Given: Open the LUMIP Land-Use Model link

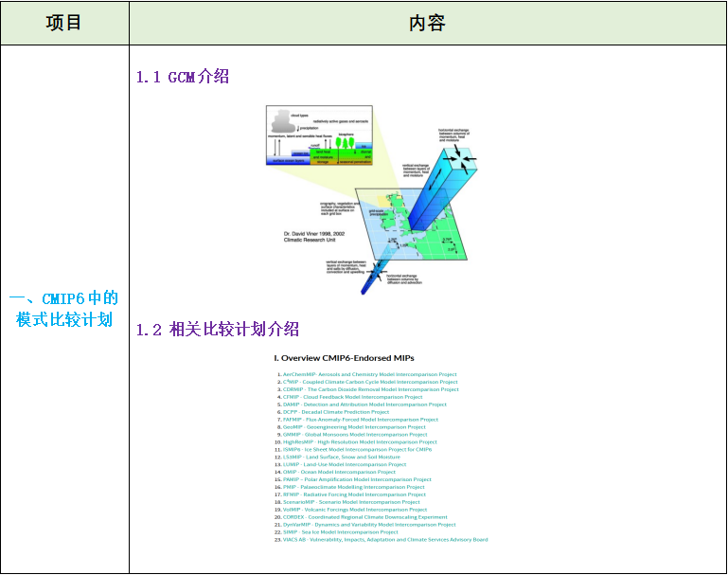Looking at the screenshot, I should [345, 464].
